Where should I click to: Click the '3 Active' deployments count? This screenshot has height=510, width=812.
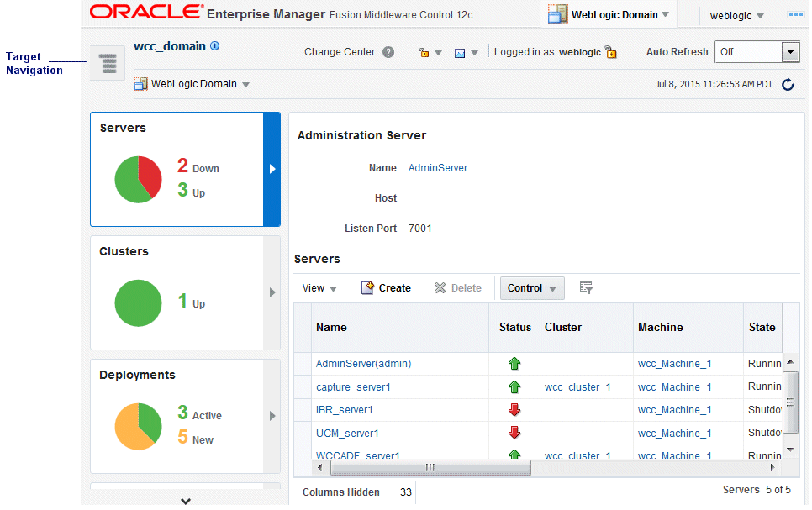[x=199, y=413]
